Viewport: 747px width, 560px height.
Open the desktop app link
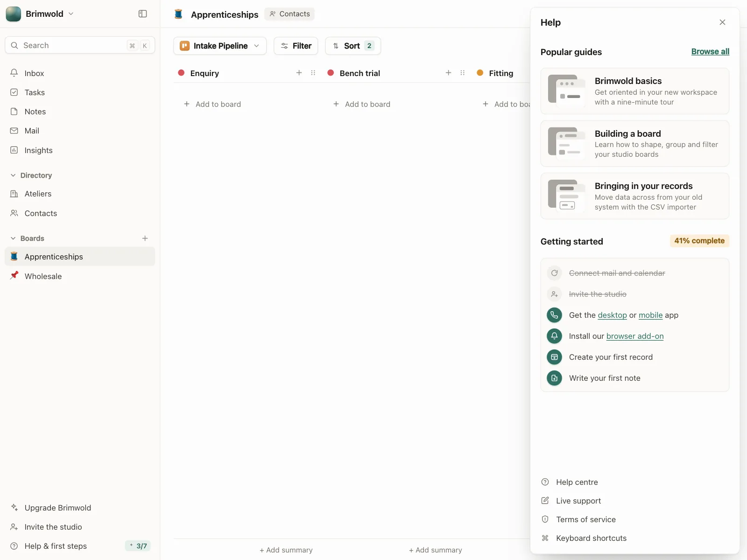(612, 315)
